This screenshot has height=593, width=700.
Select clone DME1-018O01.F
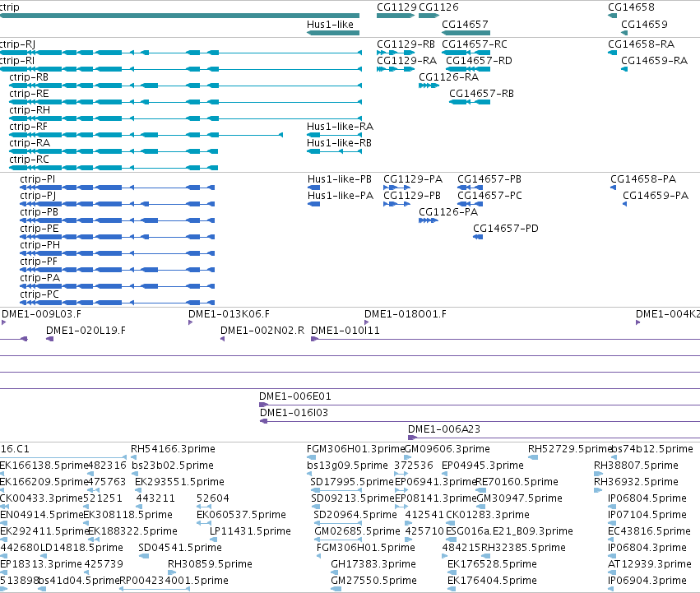[x=367, y=322]
